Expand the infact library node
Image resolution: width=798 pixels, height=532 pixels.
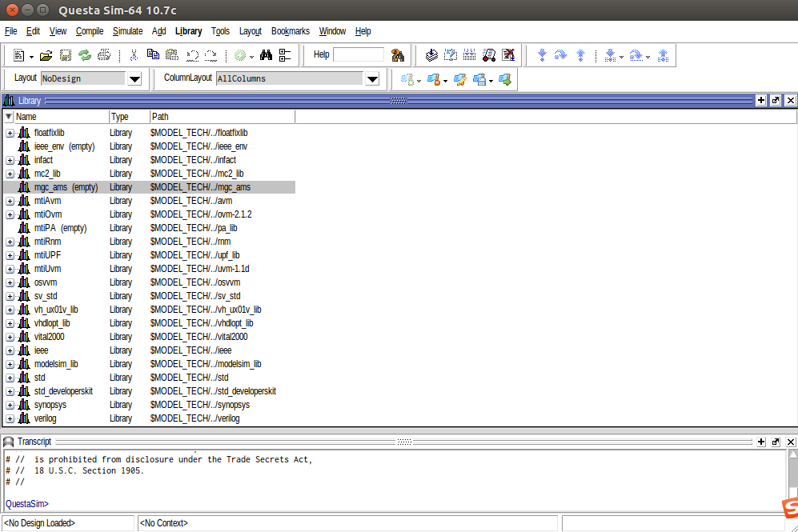point(10,160)
